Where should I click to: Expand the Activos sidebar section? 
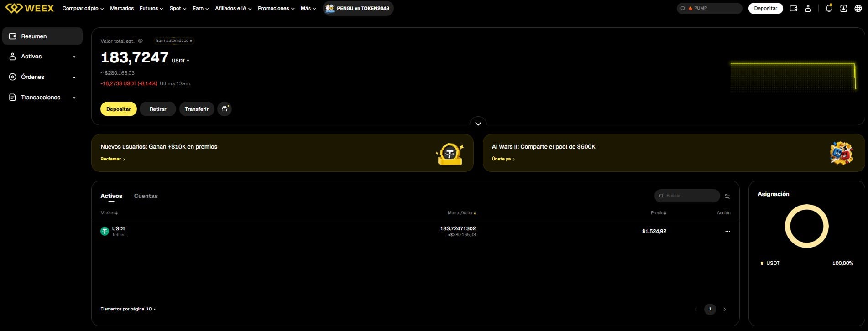[x=42, y=57]
